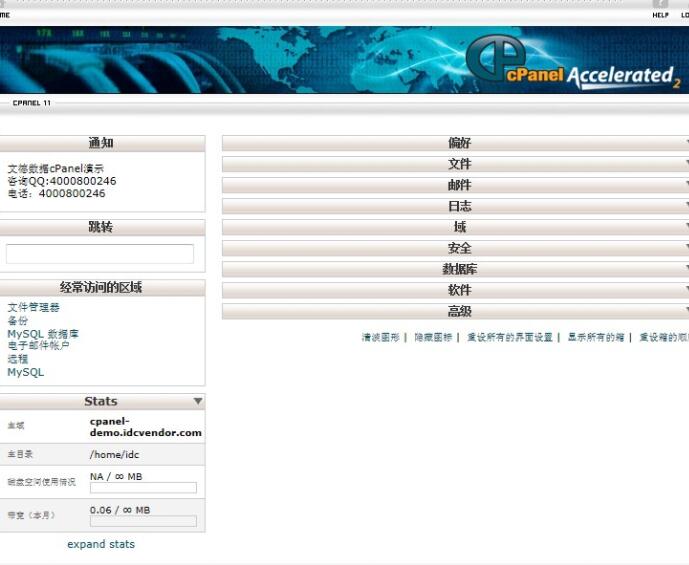Viewport: 689px width, 565px height.
Task: Expand the 域 section header
Action: tap(455, 227)
